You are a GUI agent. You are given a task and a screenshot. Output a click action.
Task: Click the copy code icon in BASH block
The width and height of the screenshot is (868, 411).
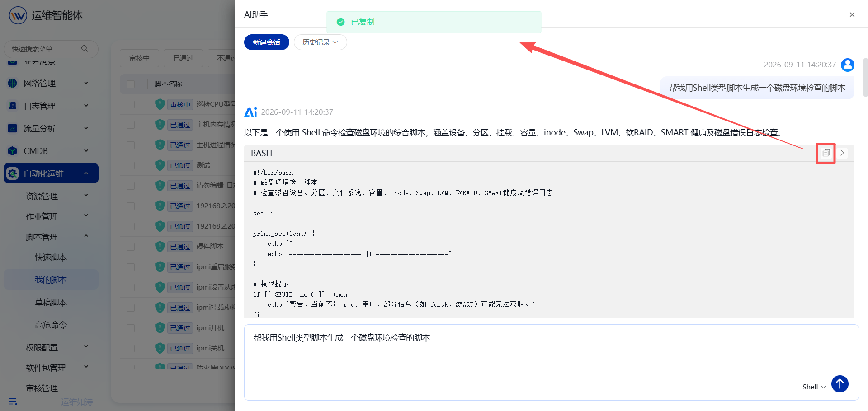[x=826, y=153]
